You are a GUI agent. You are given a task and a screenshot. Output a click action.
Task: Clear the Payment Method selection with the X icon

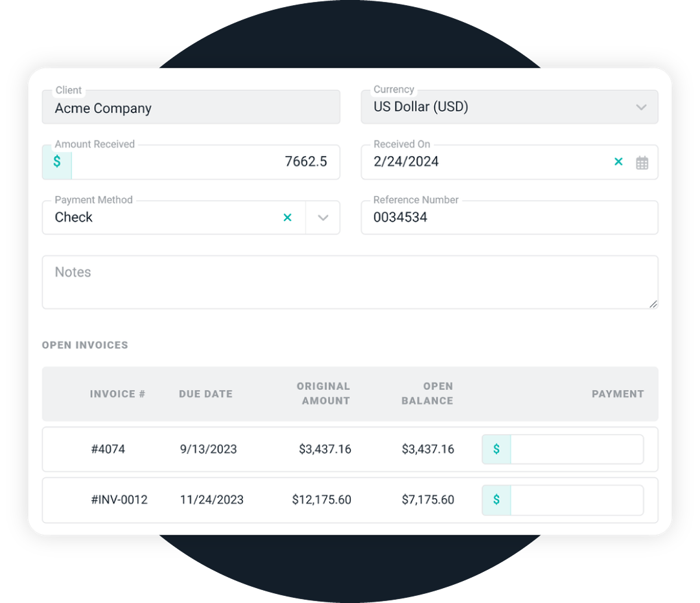pyautogui.click(x=288, y=218)
